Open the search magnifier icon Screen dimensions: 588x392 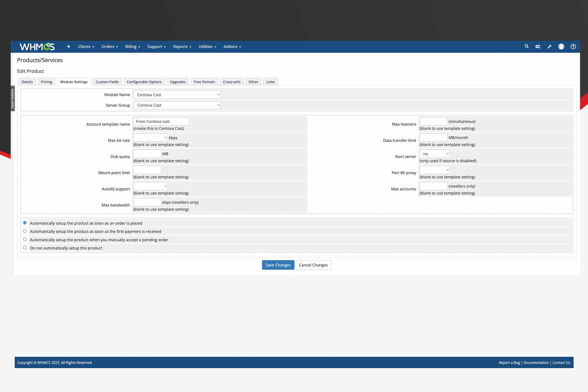(527, 47)
